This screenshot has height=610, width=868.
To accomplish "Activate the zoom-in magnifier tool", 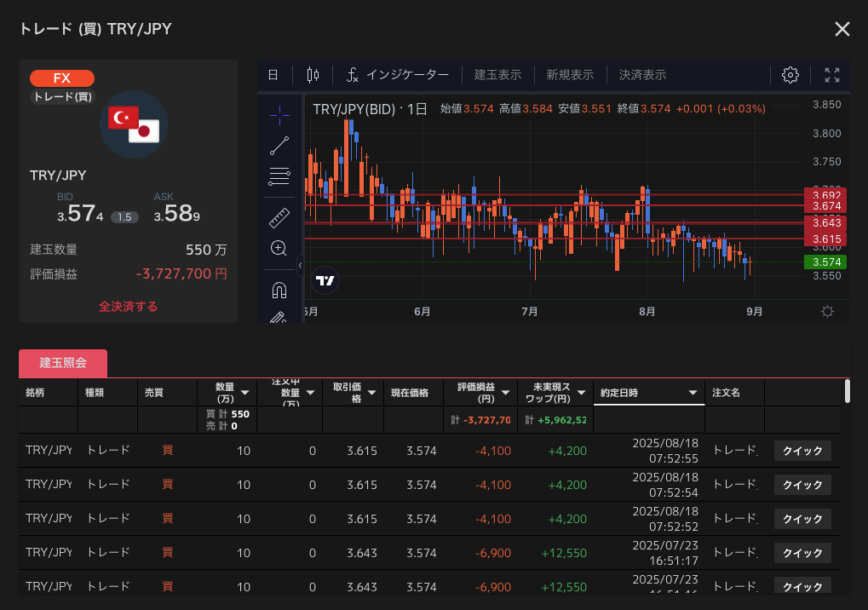I will [x=279, y=249].
